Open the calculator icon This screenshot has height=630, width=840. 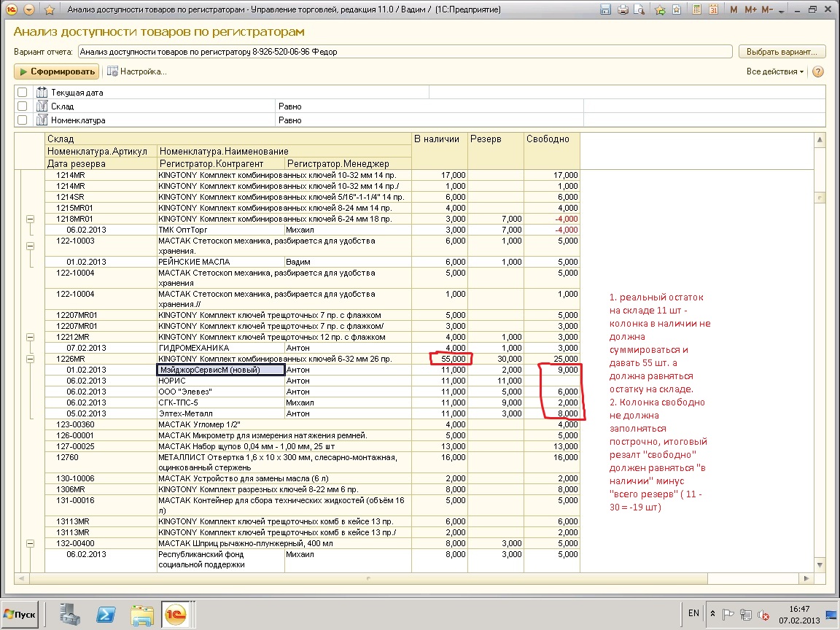point(697,9)
